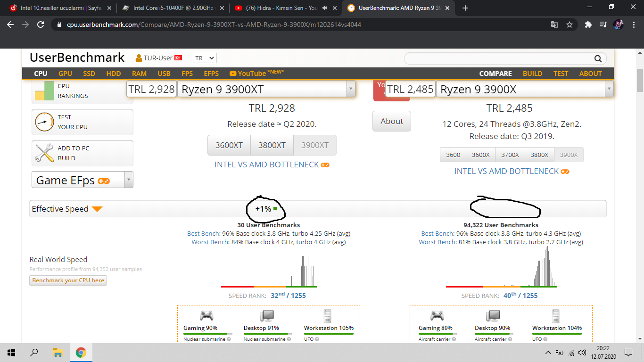
Task: Switch to the GPU nav tab
Action: 65,74
